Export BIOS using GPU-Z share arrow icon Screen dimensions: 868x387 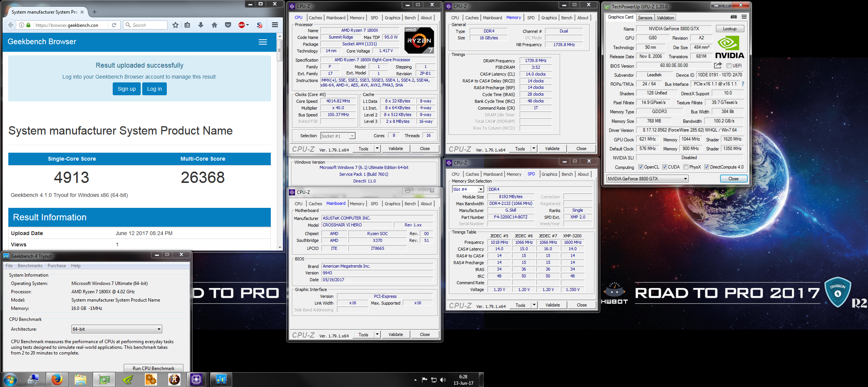[x=718, y=65]
